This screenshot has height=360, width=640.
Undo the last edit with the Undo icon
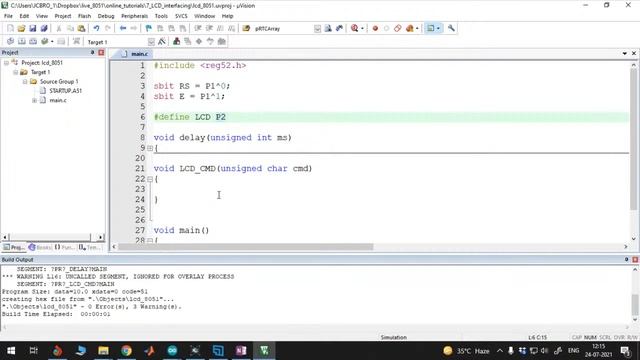coord(96,28)
